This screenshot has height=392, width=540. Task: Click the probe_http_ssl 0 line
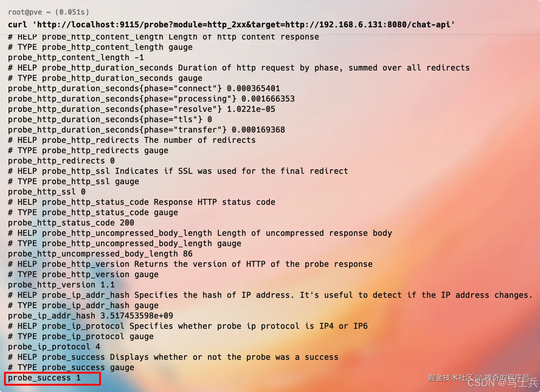(x=47, y=192)
